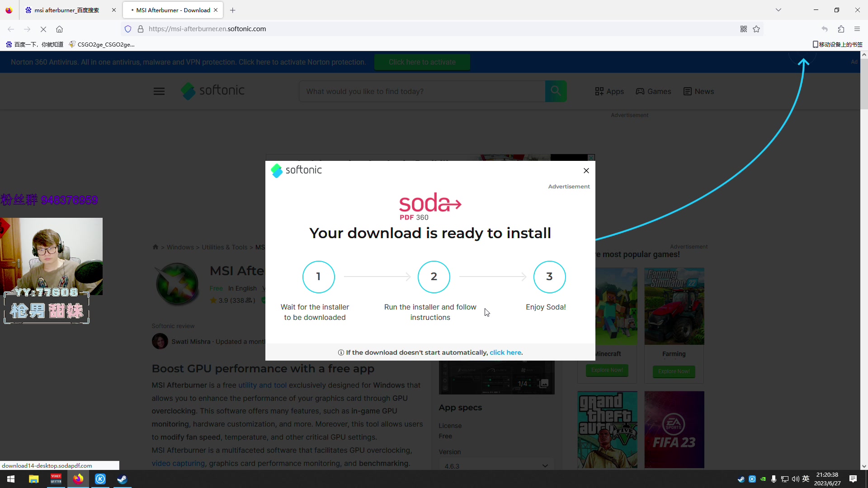Select the MSI Afterburner - Download tab
Image resolution: width=868 pixels, height=488 pixels.
click(x=173, y=10)
